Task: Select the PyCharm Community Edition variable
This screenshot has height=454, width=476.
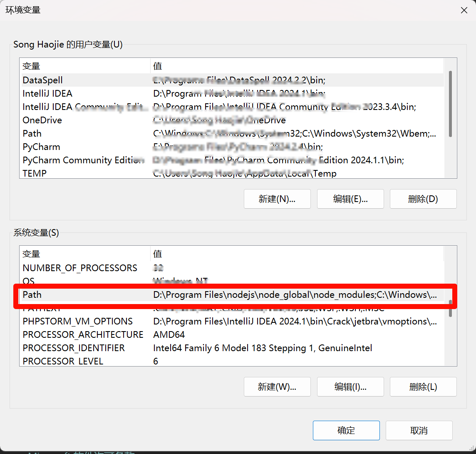Action: (x=83, y=160)
